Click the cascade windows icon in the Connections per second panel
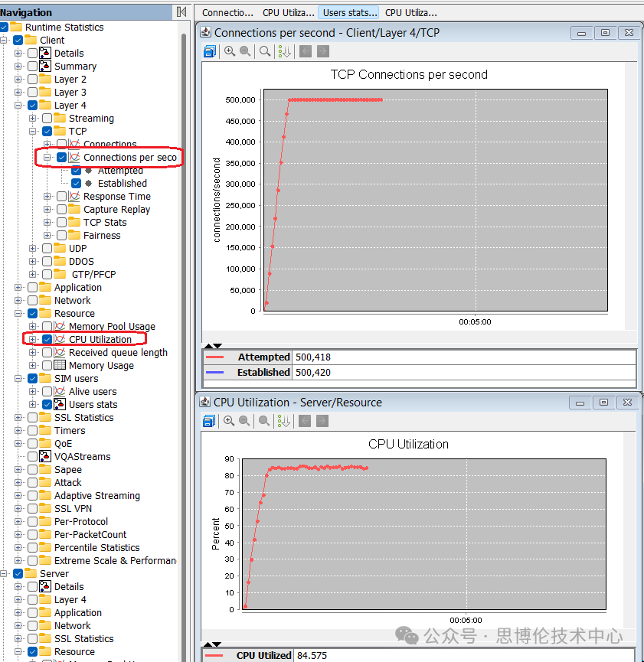 (210, 51)
